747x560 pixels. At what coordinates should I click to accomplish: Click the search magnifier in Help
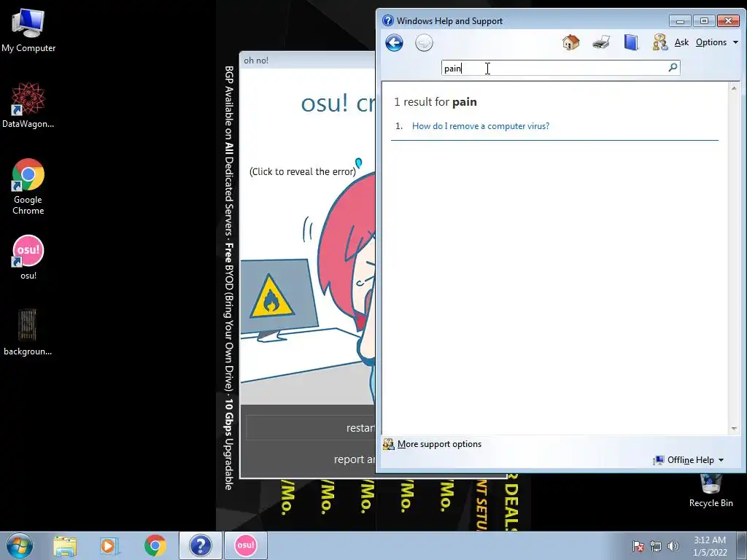tap(673, 68)
